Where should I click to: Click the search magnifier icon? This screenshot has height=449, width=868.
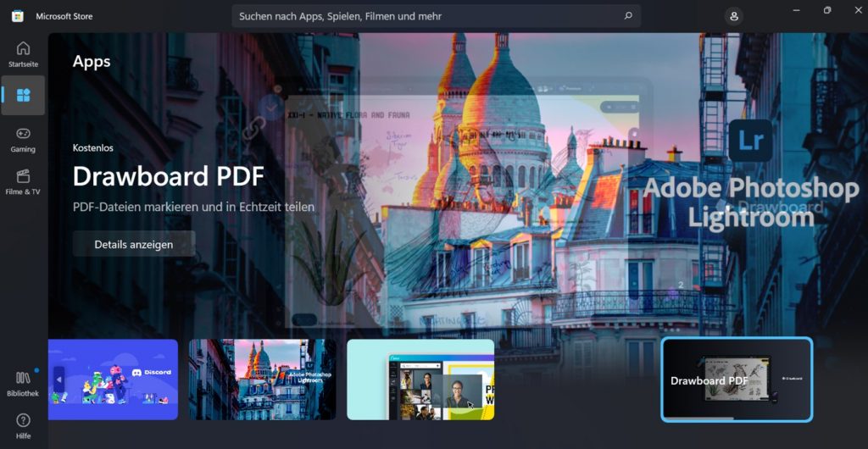tap(628, 16)
